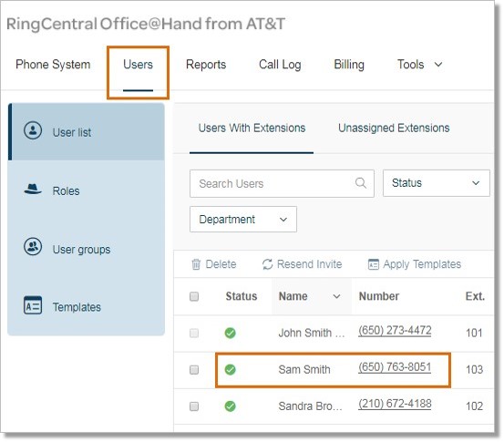Open phone number (650) 273-4472 link
The image size is (504, 442).
[x=395, y=331]
